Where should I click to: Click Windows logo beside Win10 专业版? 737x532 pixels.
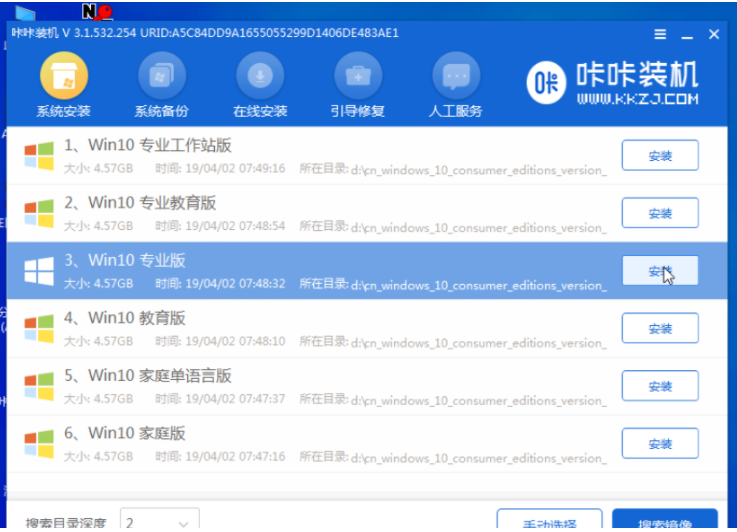[39, 271]
